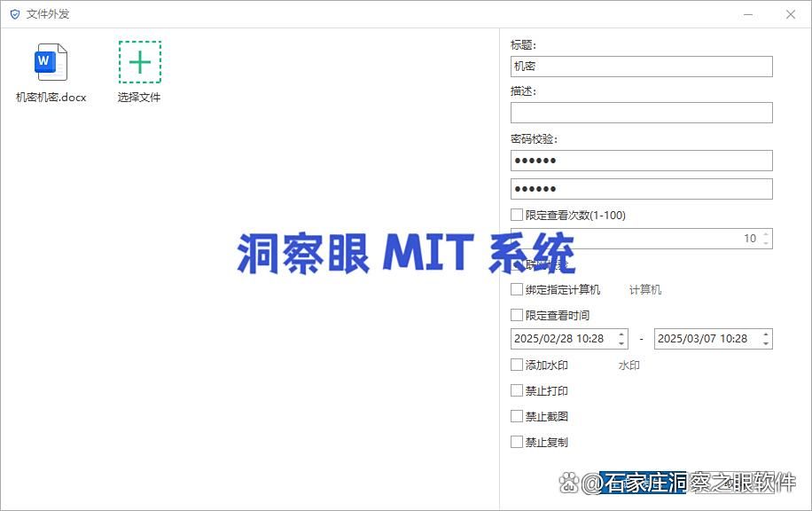The width and height of the screenshot is (812, 511).
Task: Click the 计算机 link next to bind option
Action: coord(645,290)
